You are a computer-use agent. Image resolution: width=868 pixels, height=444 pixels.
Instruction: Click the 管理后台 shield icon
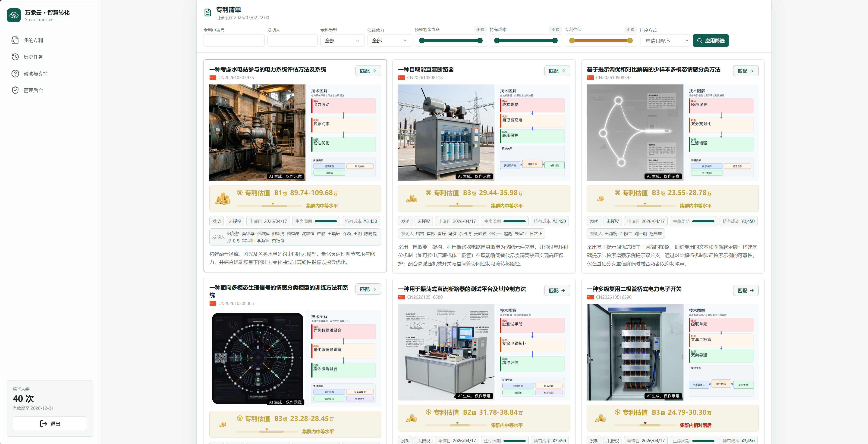pyautogui.click(x=15, y=90)
